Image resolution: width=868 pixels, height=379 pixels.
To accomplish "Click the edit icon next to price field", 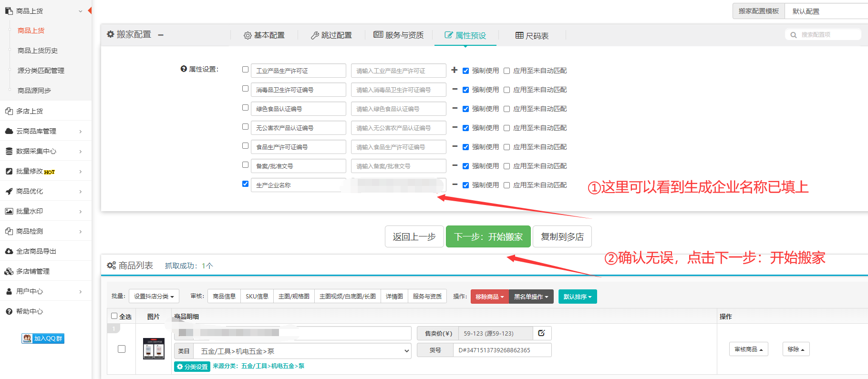I will coord(542,333).
